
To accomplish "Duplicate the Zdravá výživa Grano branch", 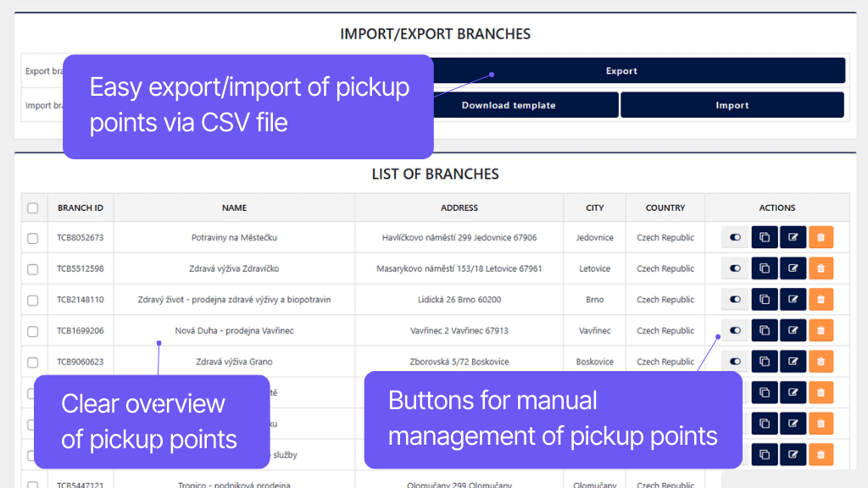I will (x=765, y=361).
